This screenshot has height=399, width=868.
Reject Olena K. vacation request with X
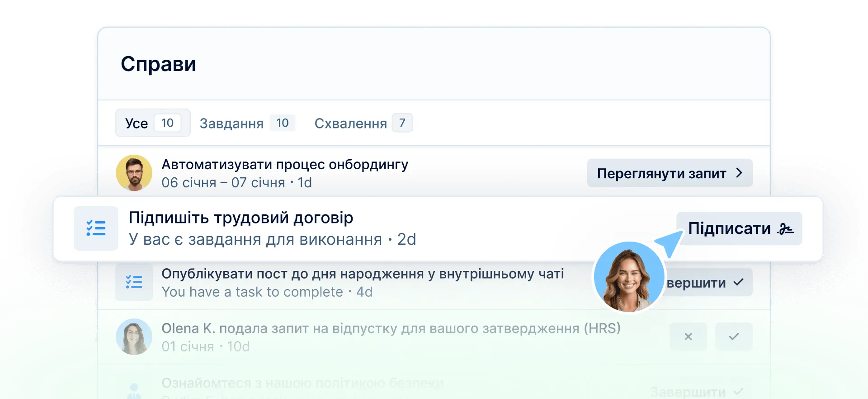[x=688, y=337]
